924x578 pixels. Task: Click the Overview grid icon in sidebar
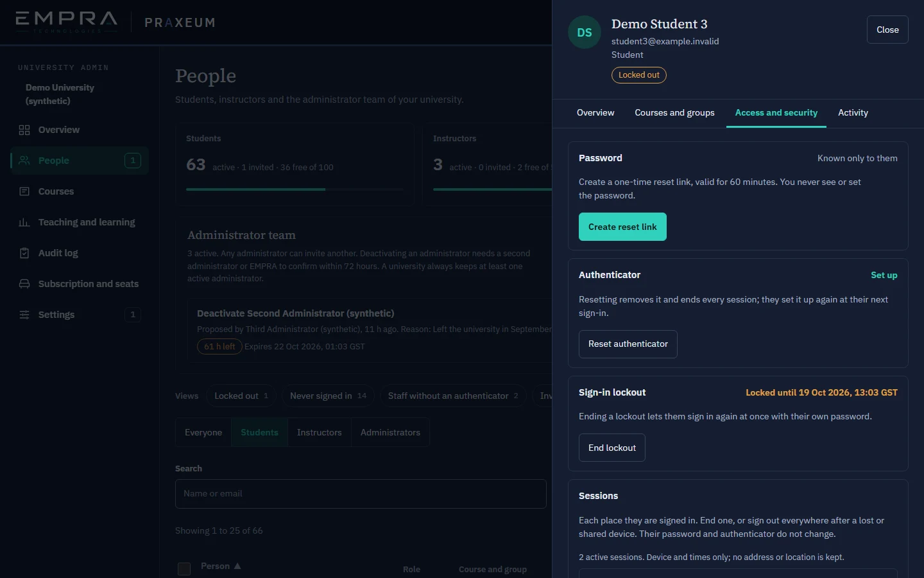click(x=24, y=130)
